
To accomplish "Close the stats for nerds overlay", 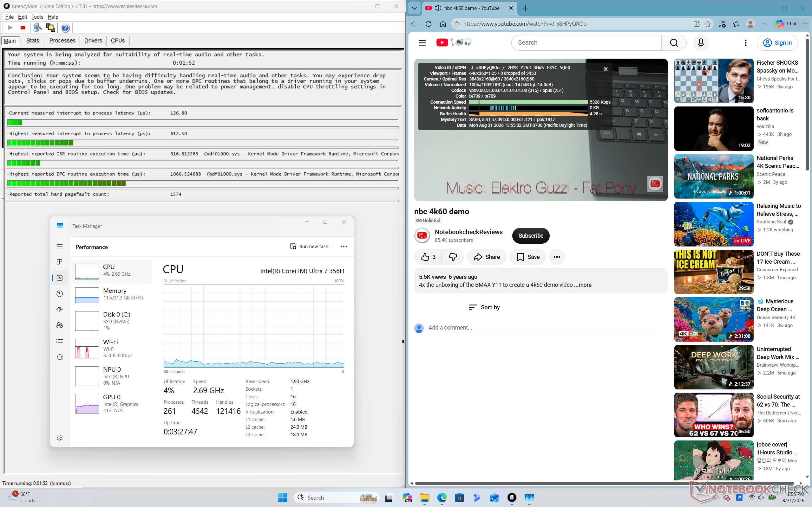I will [x=606, y=69].
